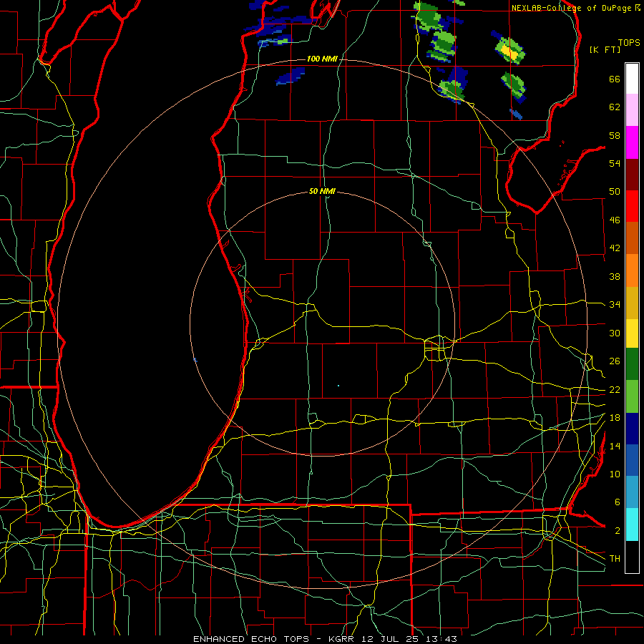Viewport: 644px width, 644px height.
Task: Click the gold legend swatch
Action: 632,303
